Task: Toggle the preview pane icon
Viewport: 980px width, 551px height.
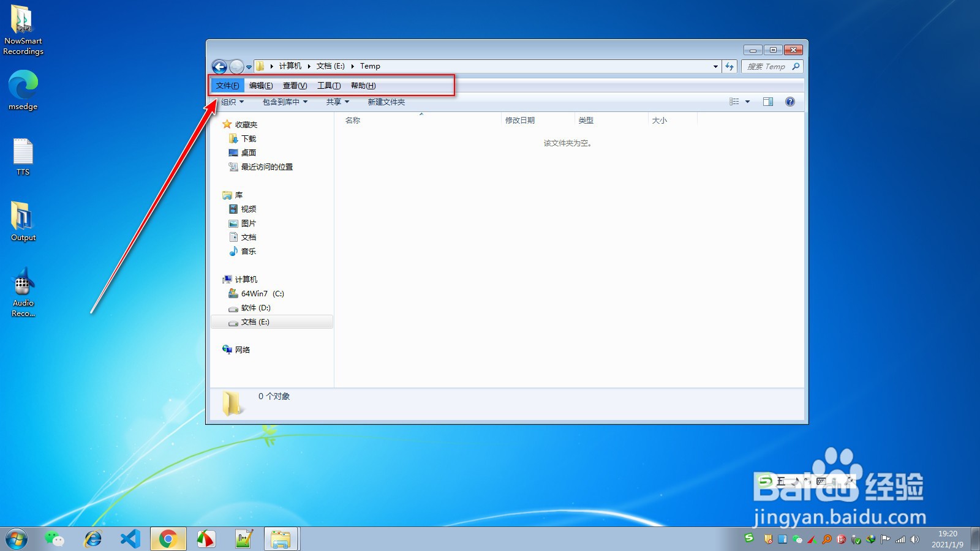Action: (x=768, y=102)
